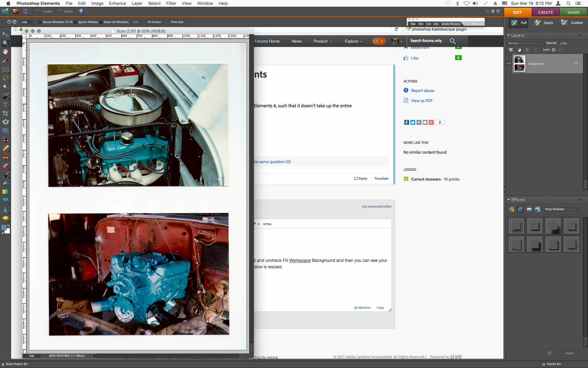This screenshot has width=588, height=368.
Task: Click the foreground color swatch
Action: [x=4, y=227]
